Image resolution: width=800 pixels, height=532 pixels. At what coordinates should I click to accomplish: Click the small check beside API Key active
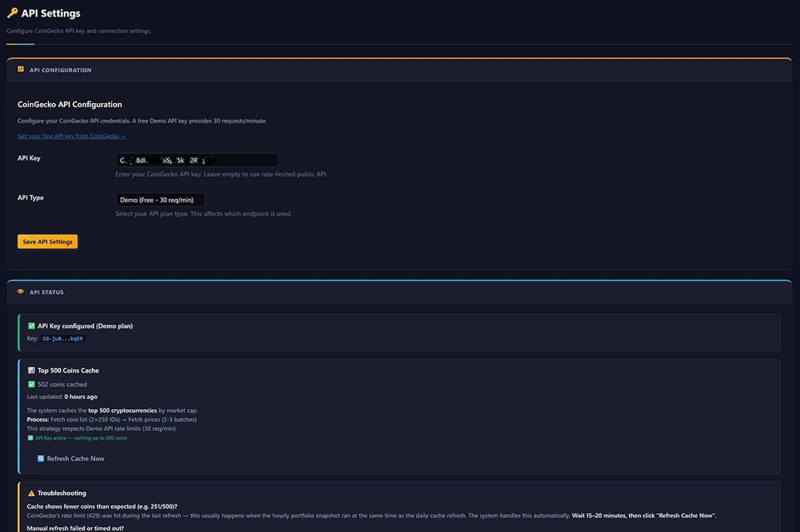tap(30, 438)
